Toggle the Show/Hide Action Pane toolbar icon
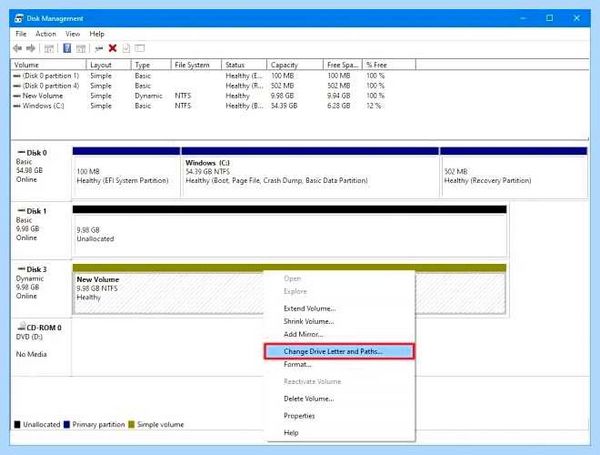The width and height of the screenshot is (600, 455). tap(81, 48)
